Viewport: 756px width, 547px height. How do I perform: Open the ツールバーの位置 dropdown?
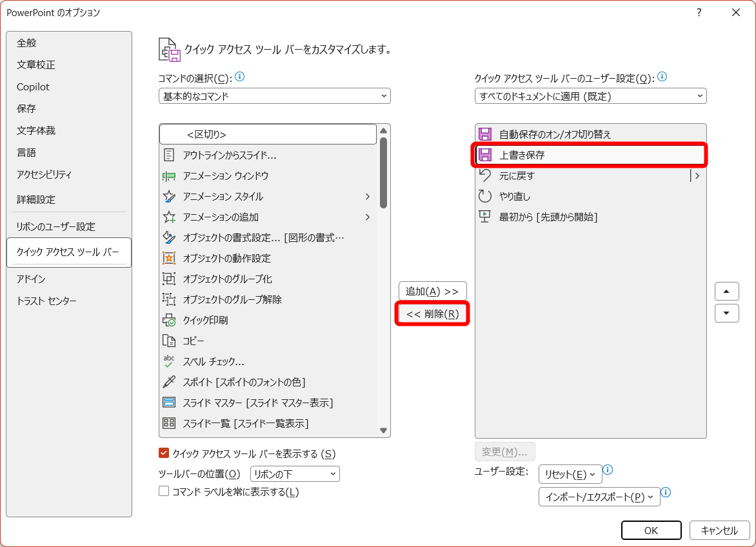pyautogui.click(x=295, y=473)
